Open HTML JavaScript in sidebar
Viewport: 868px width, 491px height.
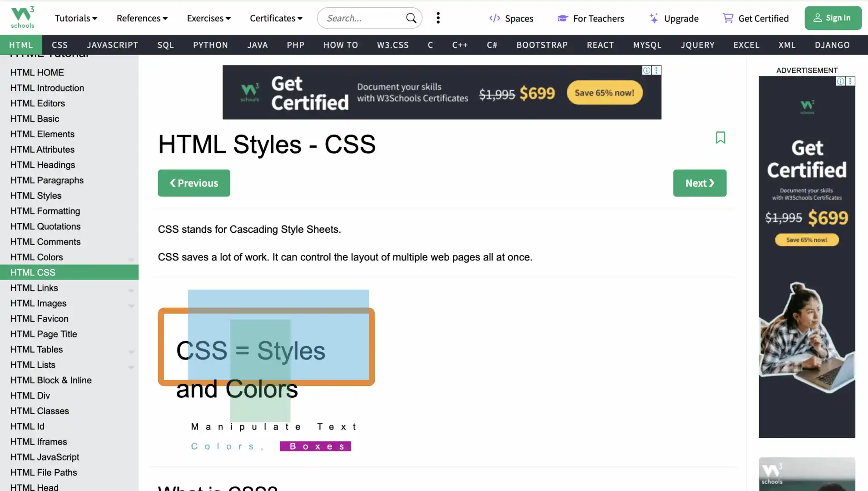coord(69,457)
